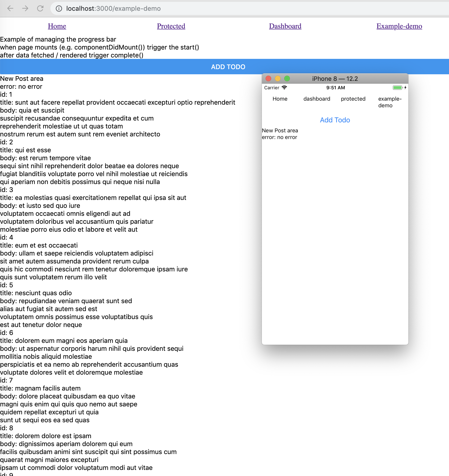Go back using the browser back arrow

tap(10, 9)
